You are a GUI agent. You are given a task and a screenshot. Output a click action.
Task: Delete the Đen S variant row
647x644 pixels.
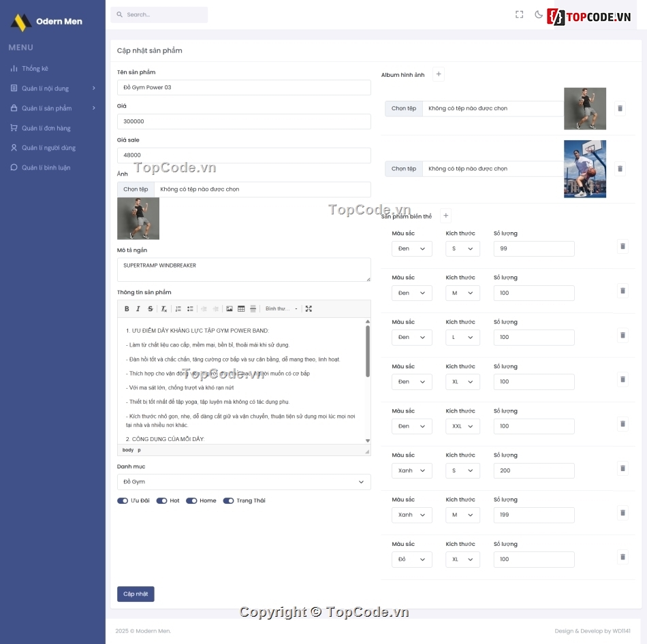(622, 246)
